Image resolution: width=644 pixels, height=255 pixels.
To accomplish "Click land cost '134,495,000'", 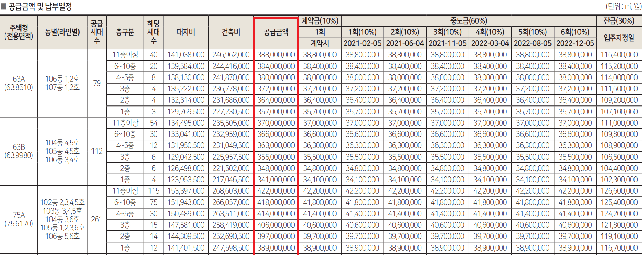I will [x=186, y=123].
